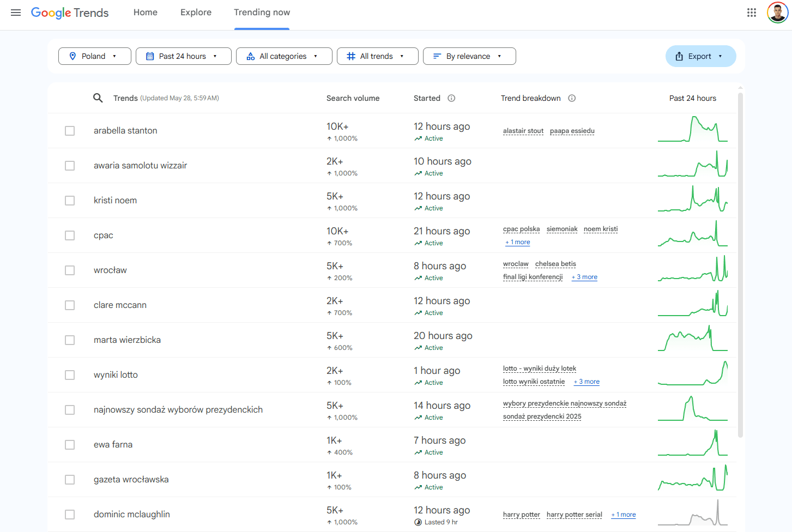
Task: Show info about Trend breakdown column
Action: tap(572, 98)
